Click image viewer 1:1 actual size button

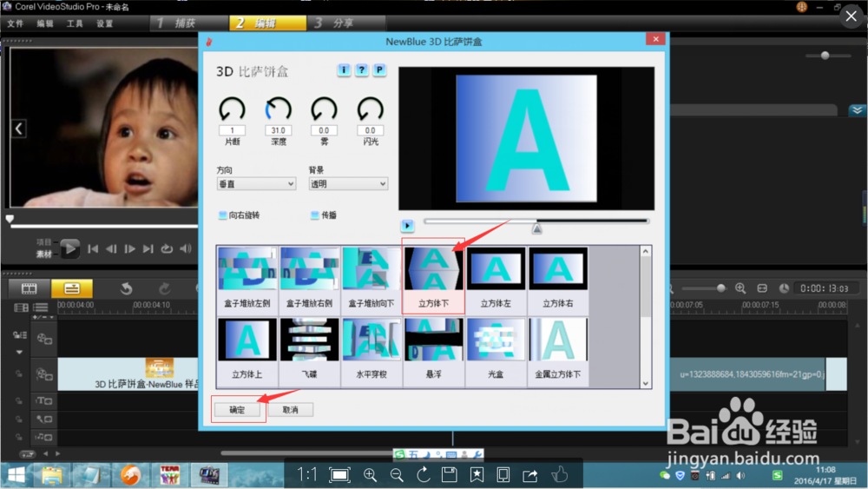point(307,474)
